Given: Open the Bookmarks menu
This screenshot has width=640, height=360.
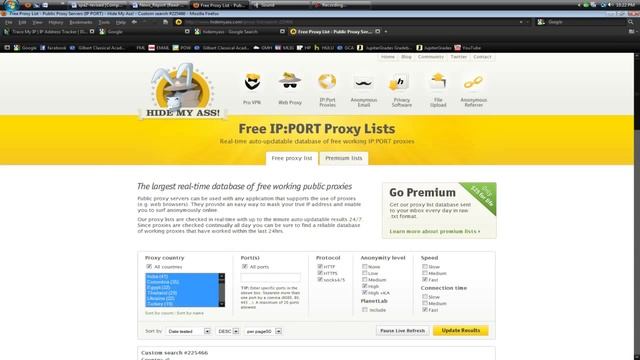Looking at the screenshot, I should [80, 22].
